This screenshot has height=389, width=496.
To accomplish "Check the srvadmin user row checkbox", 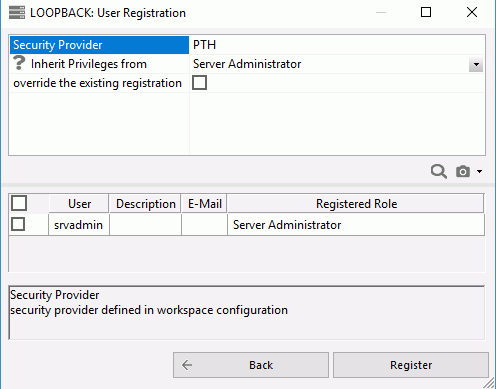I will coord(18,224).
